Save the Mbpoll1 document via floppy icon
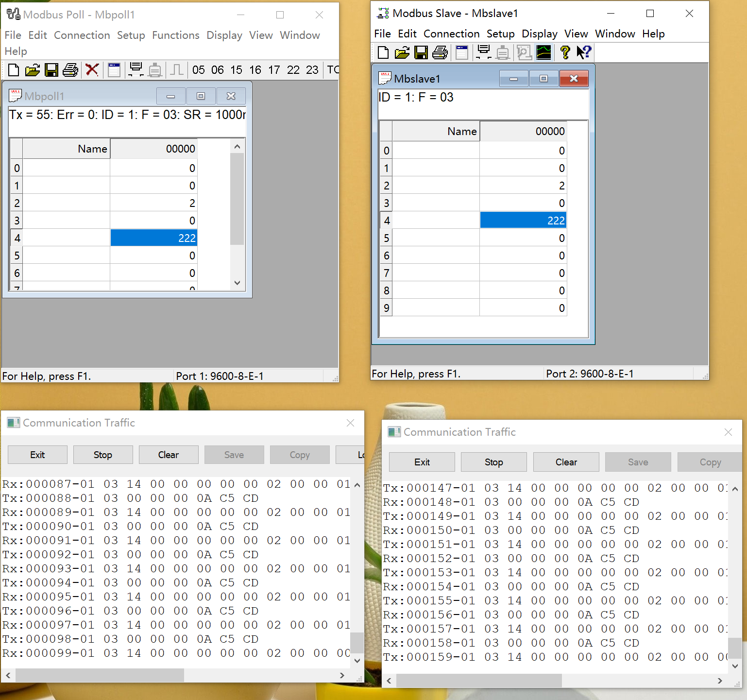The image size is (747, 700). click(x=51, y=70)
